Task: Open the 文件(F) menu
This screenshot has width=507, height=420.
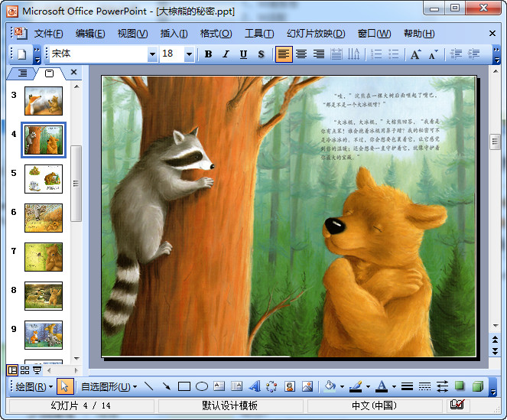Action: click(x=48, y=34)
